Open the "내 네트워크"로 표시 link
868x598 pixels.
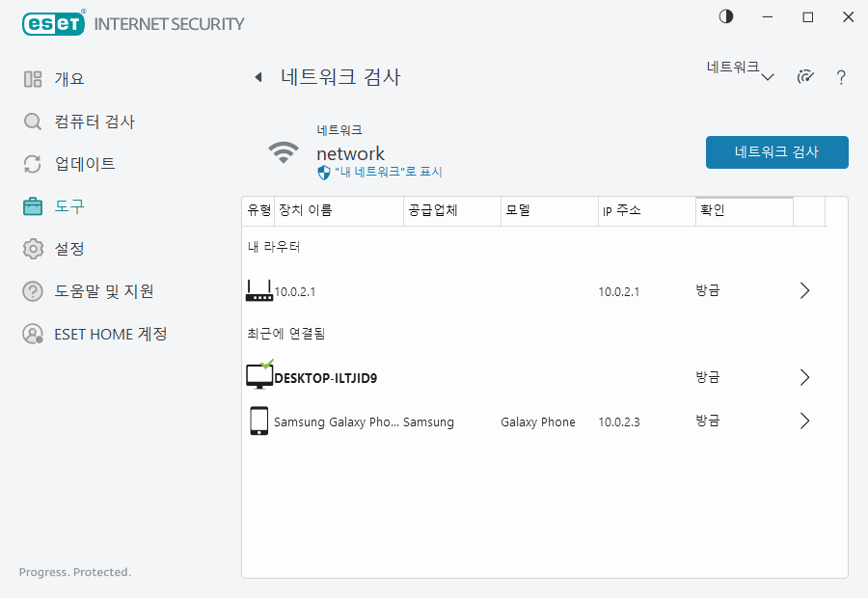pyautogui.click(x=384, y=172)
